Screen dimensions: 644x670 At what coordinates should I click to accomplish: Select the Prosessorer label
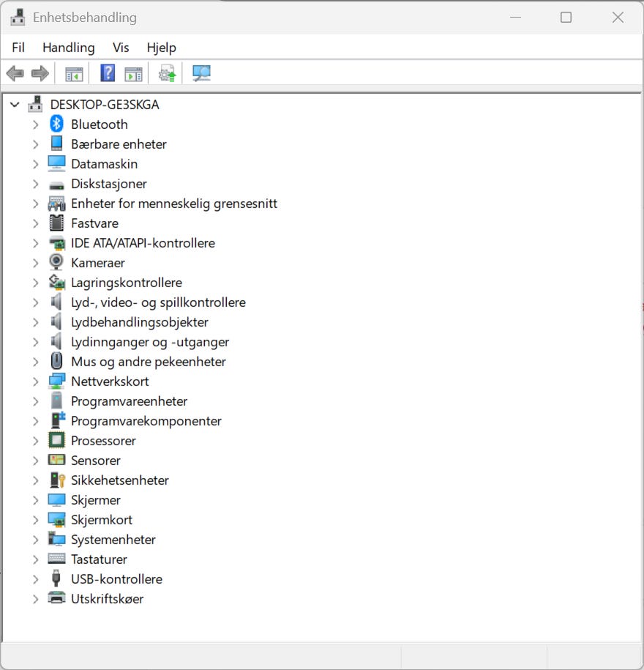click(x=103, y=441)
